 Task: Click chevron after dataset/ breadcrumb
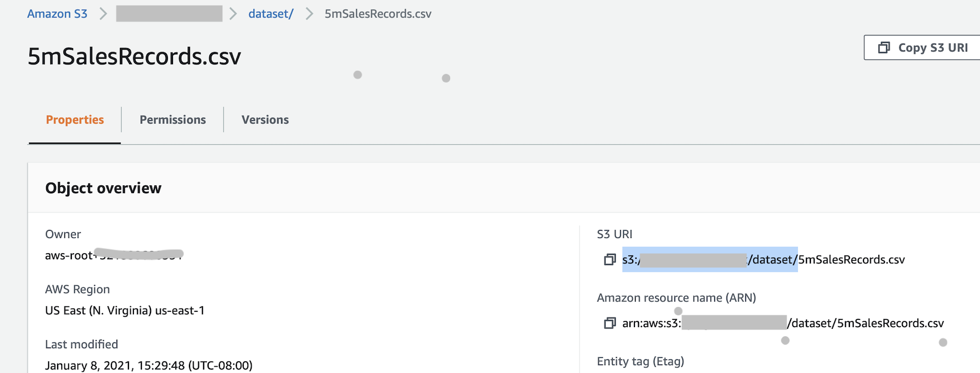[x=309, y=14]
